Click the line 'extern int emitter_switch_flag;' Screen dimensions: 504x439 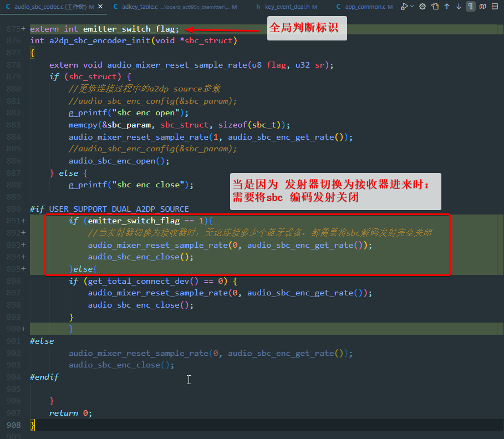tap(104, 29)
